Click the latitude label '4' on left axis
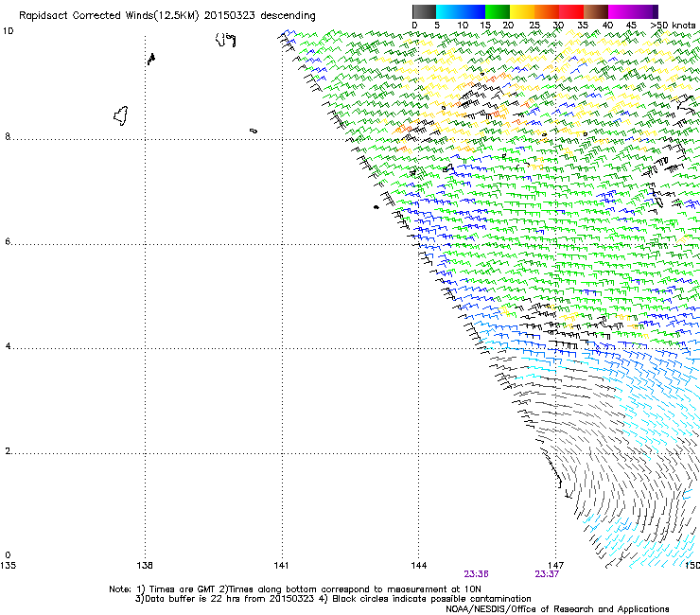This screenshot has width=700, height=615. click(8, 346)
